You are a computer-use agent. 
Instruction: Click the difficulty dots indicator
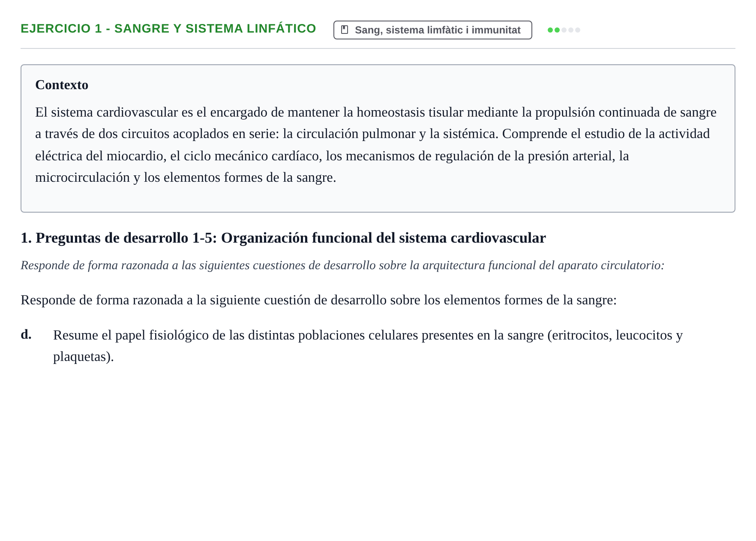(564, 30)
